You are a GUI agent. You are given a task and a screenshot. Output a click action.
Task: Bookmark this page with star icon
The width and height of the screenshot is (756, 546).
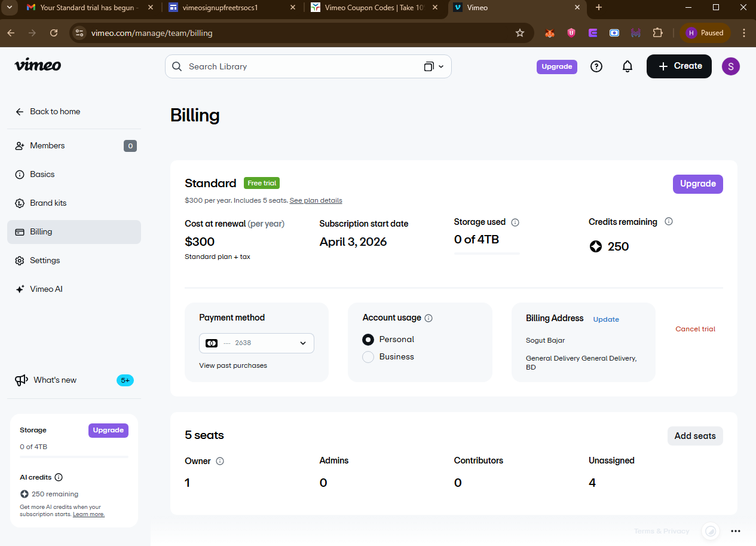click(520, 33)
